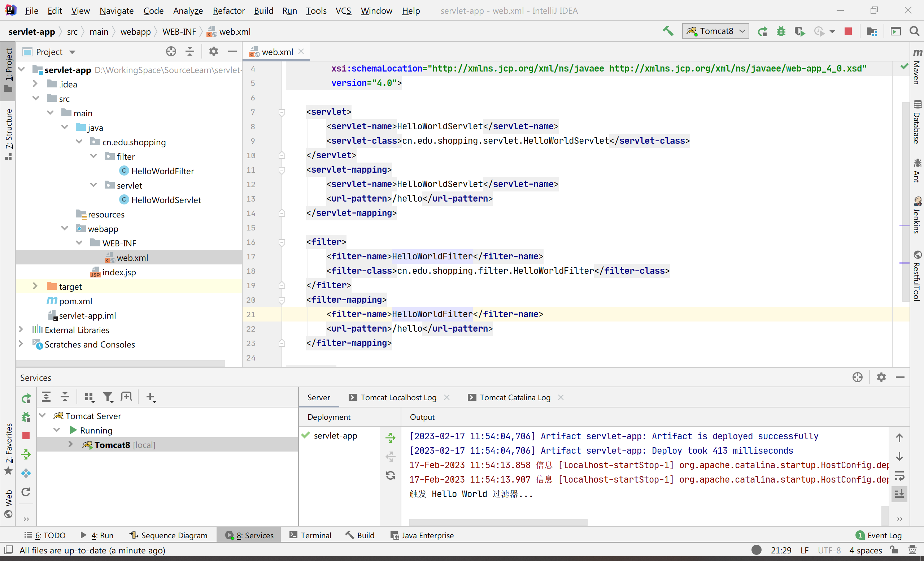Click the Rerun icon in Services toolbar
This screenshot has height=561, width=924.
[26, 398]
